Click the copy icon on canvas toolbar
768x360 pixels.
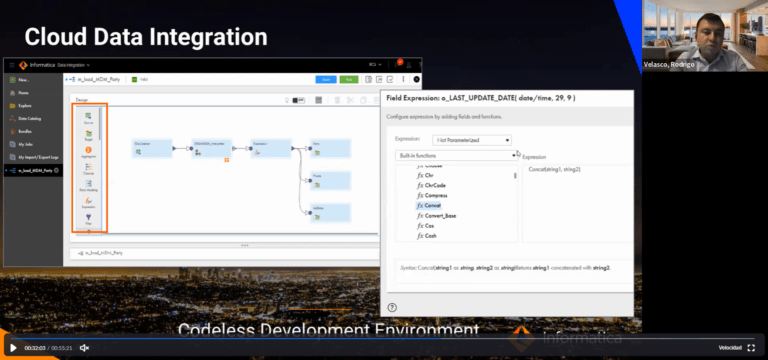(x=363, y=100)
